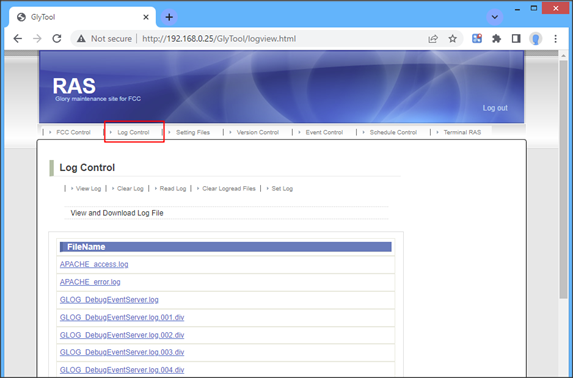Click the page vertical scrollbar
The width and height of the screenshot is (573, 378).
click(563, 179)
